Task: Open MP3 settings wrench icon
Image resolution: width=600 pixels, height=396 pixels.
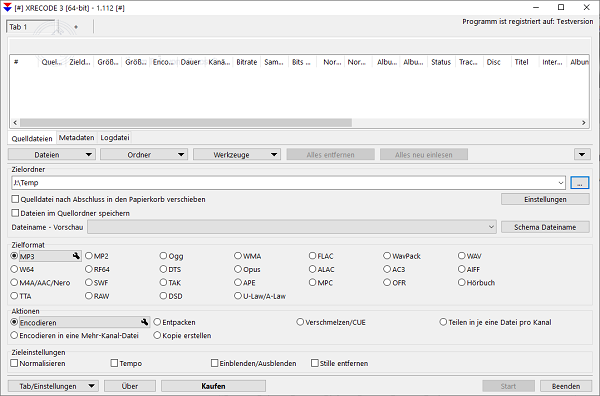Action: (x=76, y=256)
